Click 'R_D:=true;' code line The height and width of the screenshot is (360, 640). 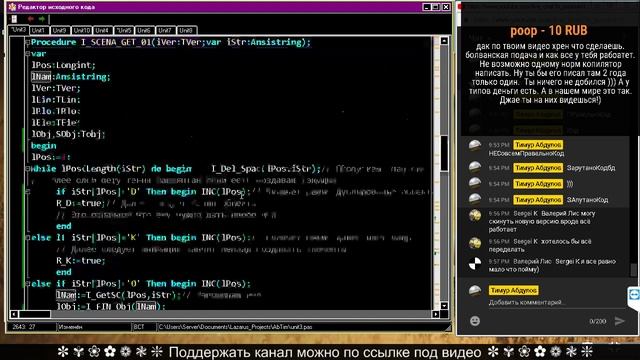click(x=80, y=203)
